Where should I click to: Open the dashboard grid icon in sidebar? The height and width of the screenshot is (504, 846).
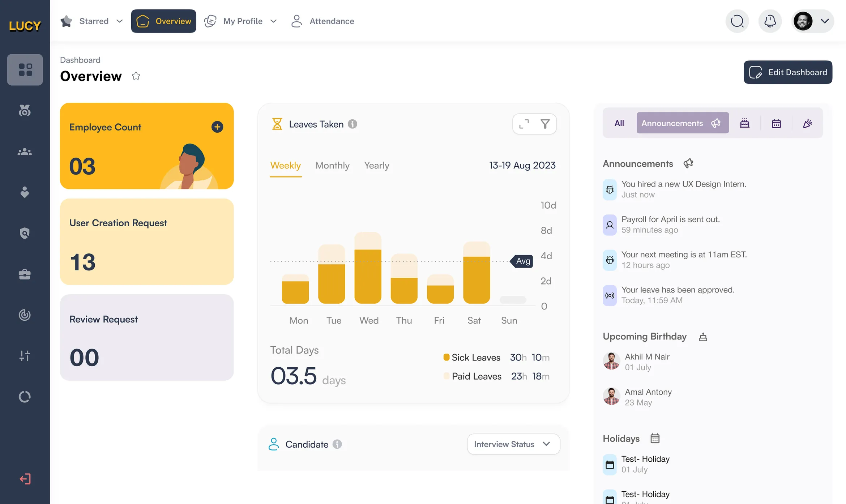click(x=25, y=70)
